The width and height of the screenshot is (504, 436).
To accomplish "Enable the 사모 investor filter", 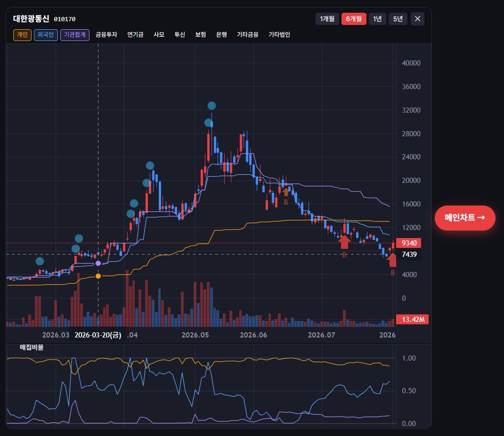I will pyautogui.click(x=159, y=35).
